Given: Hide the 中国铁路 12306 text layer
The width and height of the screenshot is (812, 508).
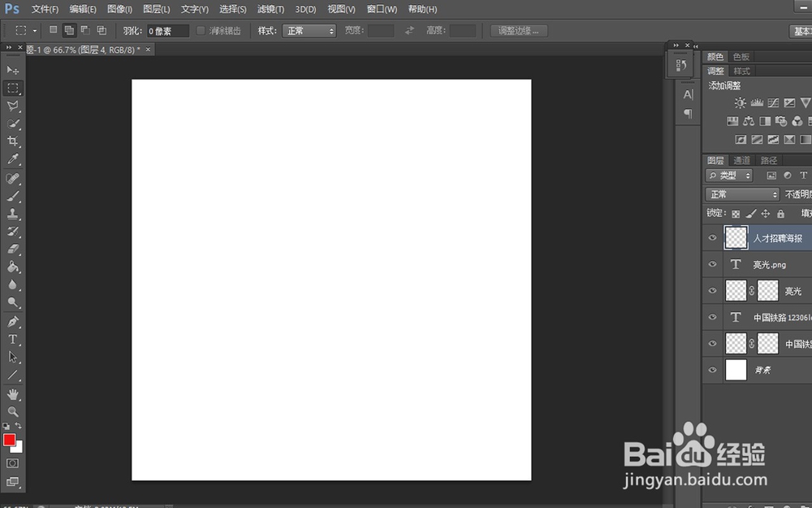Looking at the screenshot, I should click(x=713, y=317).
